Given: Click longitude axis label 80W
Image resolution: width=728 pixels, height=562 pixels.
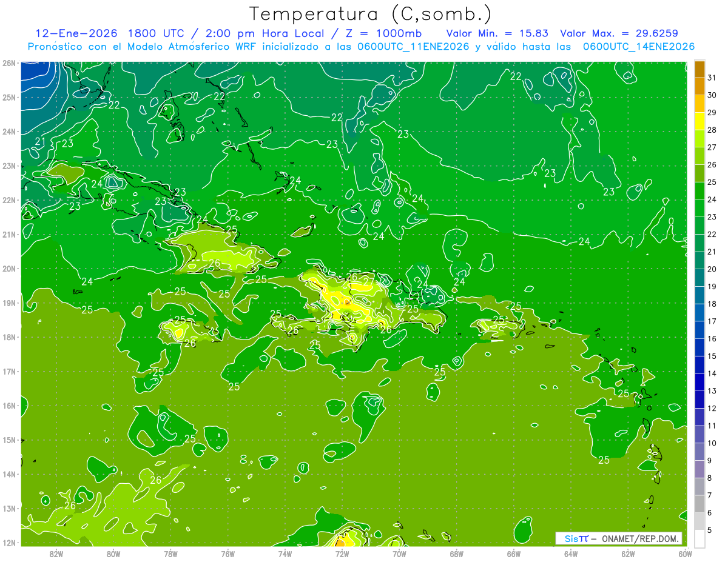Looking at the screenshot, I should click(113, 554).
